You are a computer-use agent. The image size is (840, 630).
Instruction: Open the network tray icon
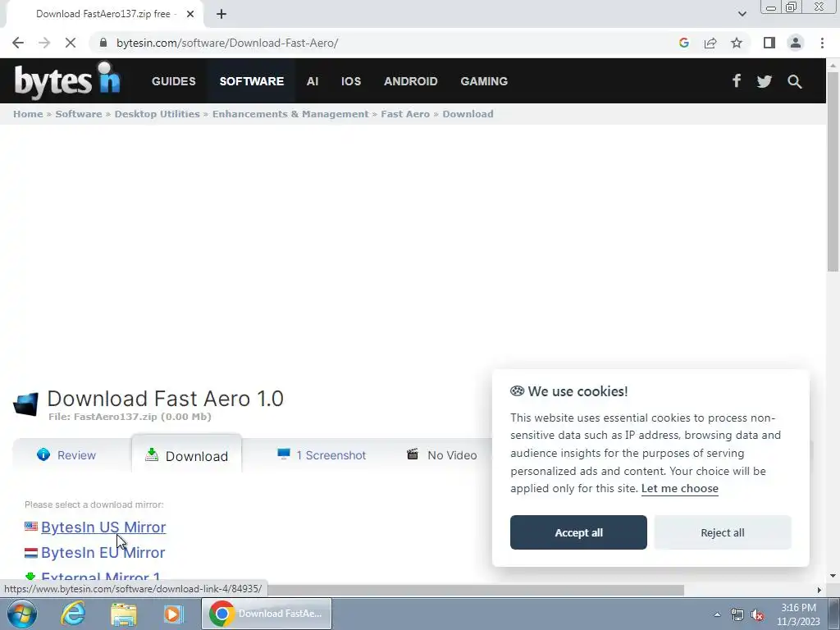pyautogui.click(x=737, y=615)
